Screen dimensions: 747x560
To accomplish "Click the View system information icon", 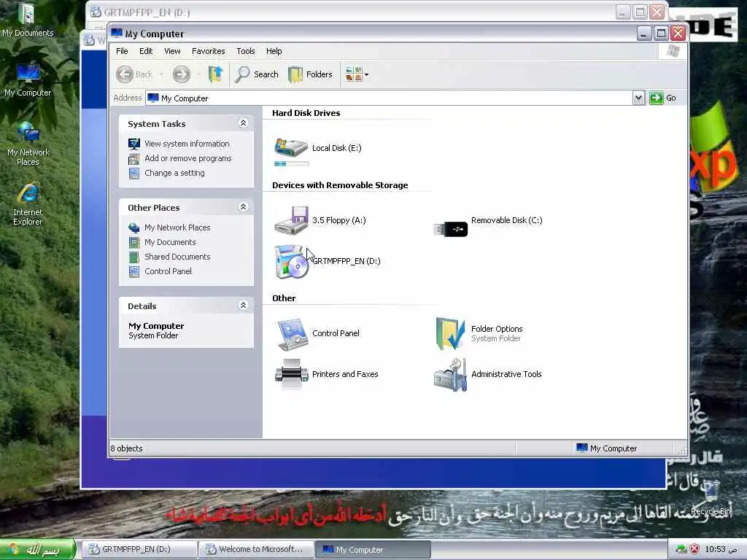I will tap(134, 144).
